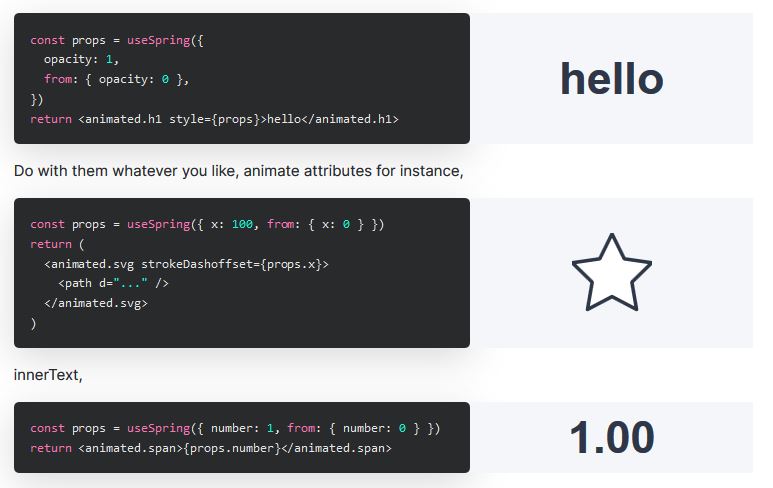This screenshot has width=773, height=488.
Task: Click the animated.svg strokeDashoffset line
Action: point(186,264)
